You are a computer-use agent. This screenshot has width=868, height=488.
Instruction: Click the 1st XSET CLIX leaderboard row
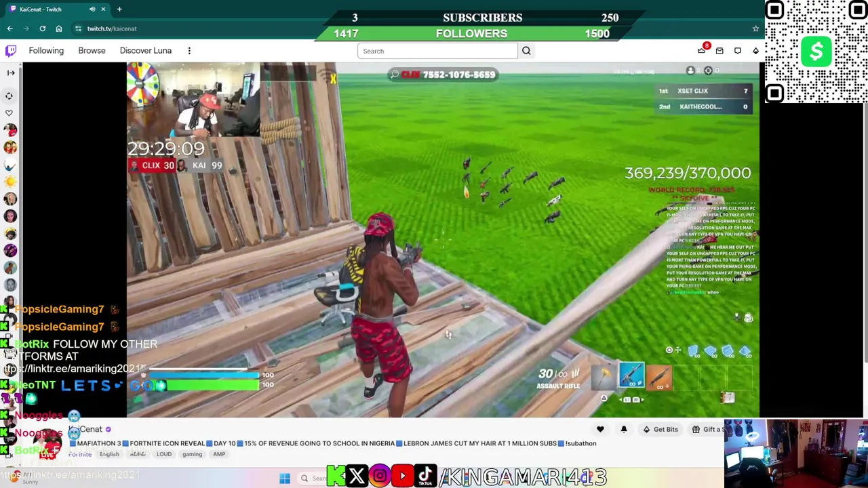(x=703, y=91)
